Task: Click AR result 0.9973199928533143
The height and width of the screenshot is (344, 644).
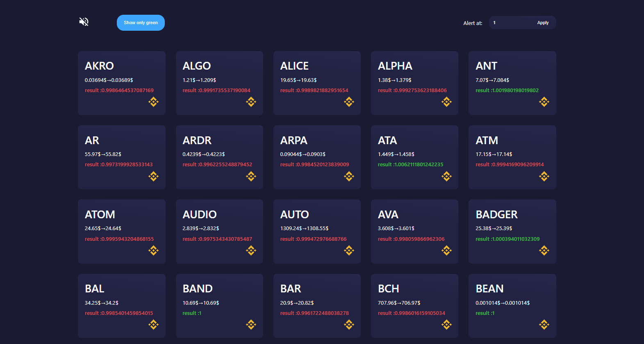Action: click(x=118, y=165)
